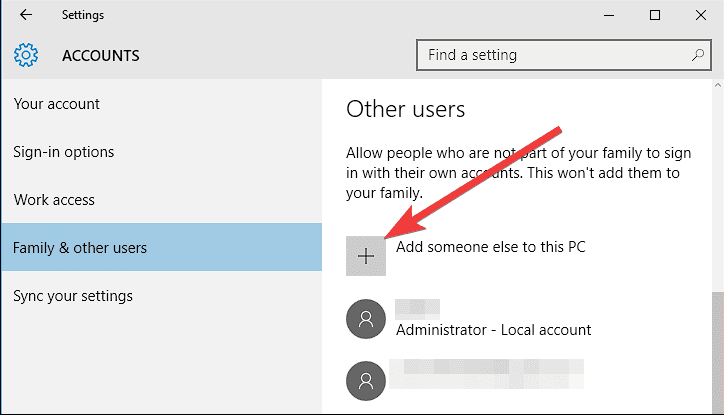Click the ACCOUNTS header title

(101, 55)
